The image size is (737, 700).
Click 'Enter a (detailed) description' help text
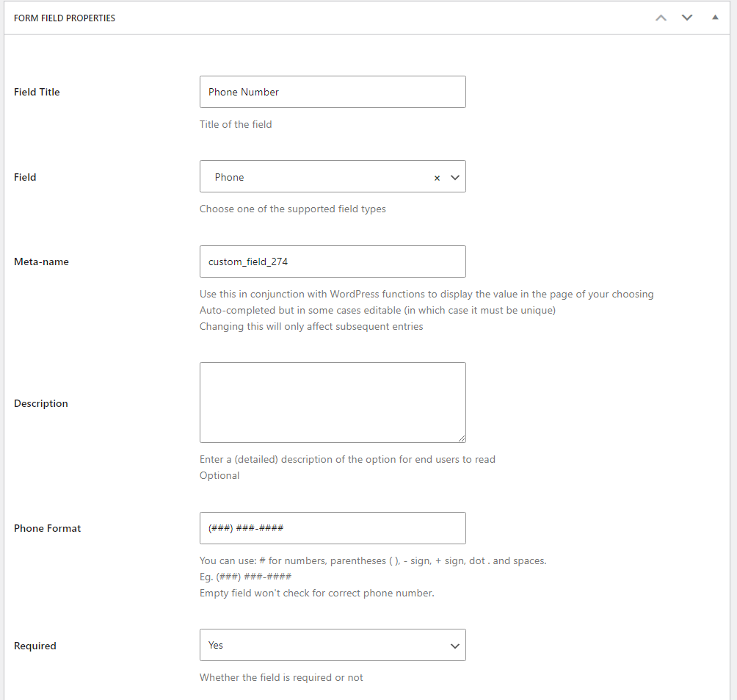point(347,460)
